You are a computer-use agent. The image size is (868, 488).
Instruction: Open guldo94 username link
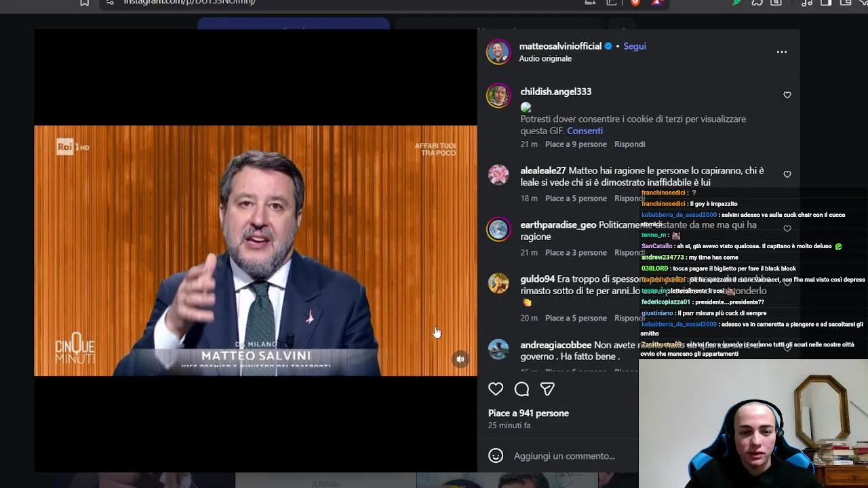537,279
